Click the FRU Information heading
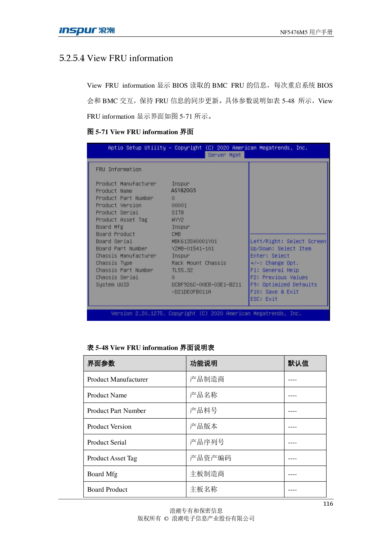Screen dimensions: 392x555 pyautogui.click(x=119, y=170)
